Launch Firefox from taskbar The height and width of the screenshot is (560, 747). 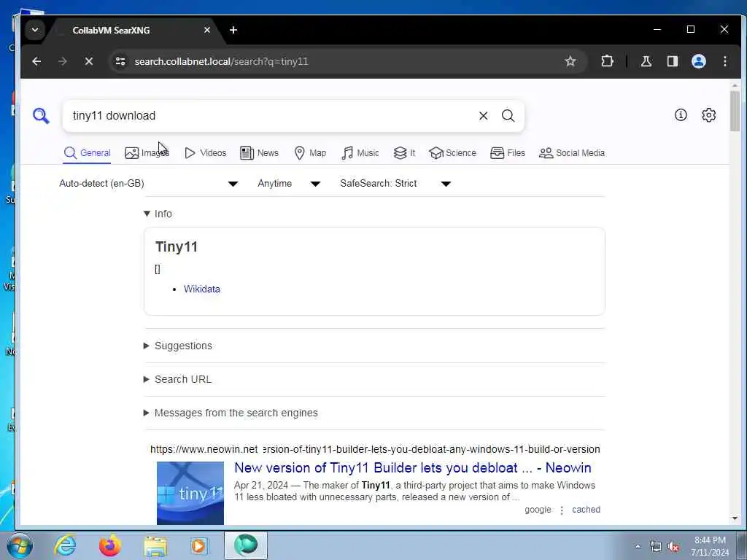[x=109, y=545]
